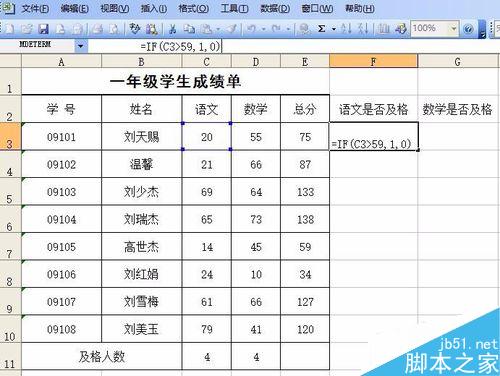Open the 格式(O) menu

coord(194,8)
